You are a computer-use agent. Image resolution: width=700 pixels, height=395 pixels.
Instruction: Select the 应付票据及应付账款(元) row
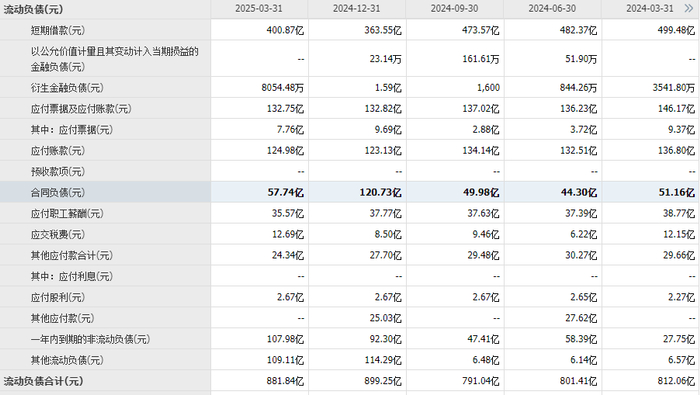point(350,108)
